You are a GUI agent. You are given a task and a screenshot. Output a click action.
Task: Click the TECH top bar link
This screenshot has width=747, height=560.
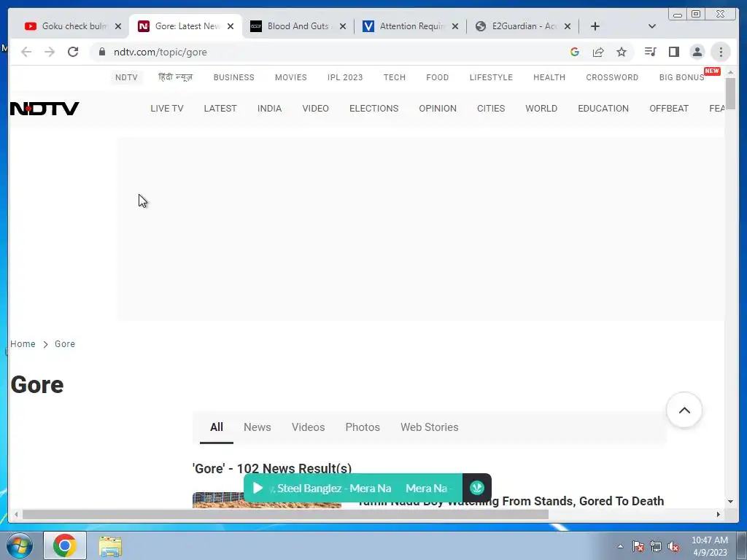coord(395,77)
